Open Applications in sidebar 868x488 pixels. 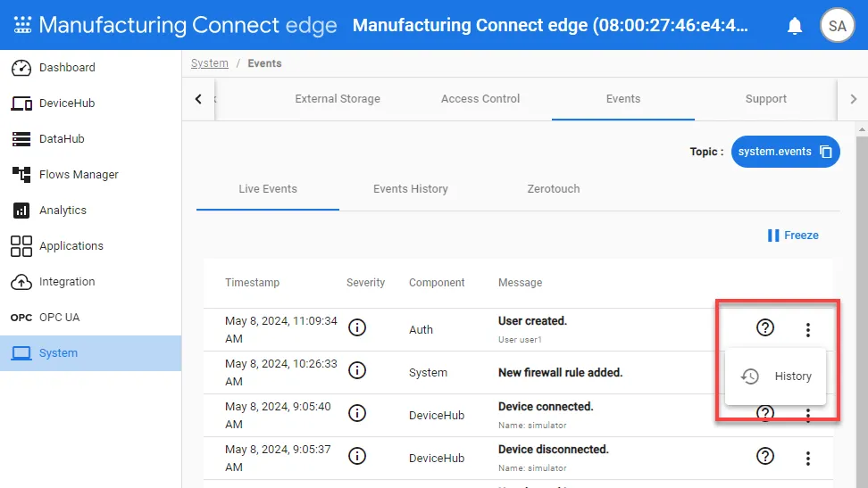(x=91, y=245)
